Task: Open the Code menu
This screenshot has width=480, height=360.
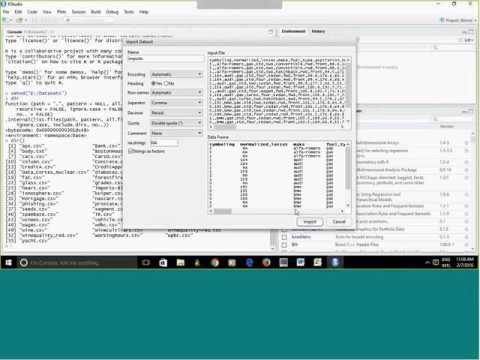Action: click(x=32, y=12)
